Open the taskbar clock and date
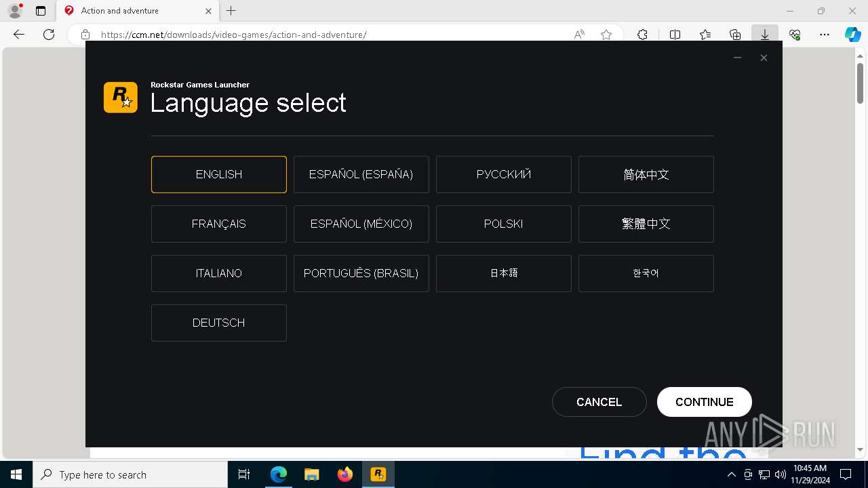Image resolution: width=868 pixels, height=488 pixels. [810, 474]
